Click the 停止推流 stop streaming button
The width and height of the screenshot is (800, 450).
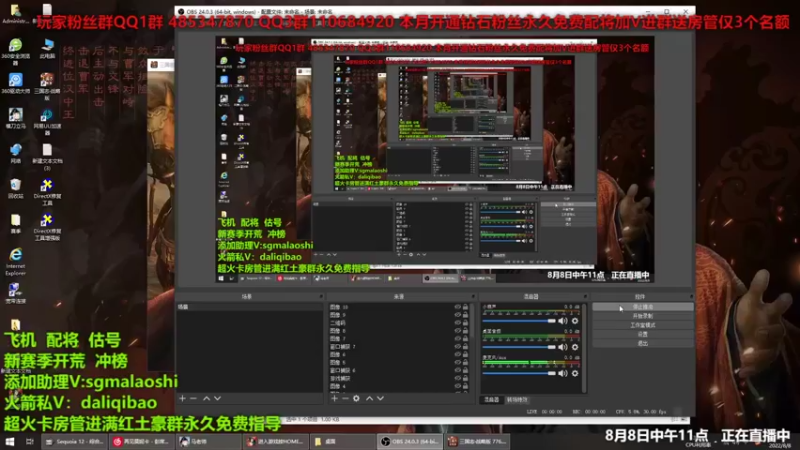pos(642,307)
